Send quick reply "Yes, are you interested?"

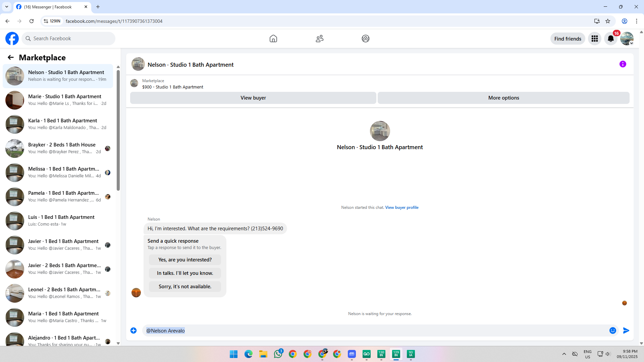point(185,260)
